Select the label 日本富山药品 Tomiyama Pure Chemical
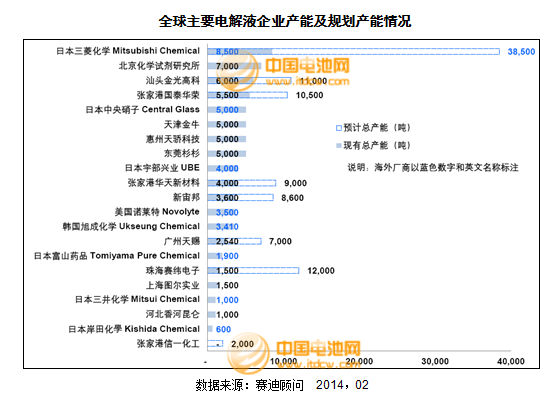Viewport: 559px width, 397px height. (x=117, y=256)
